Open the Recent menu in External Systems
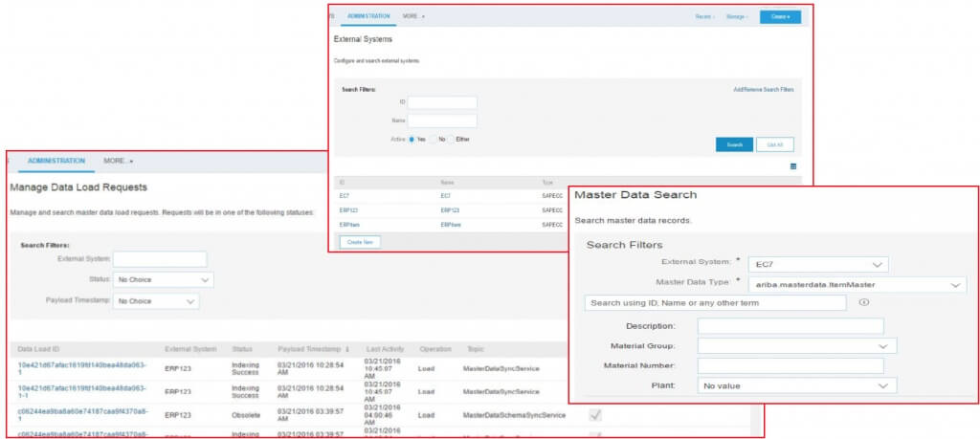Image resolution: width=980 pixels, height=439 pixels. click(x=704, y=17)
